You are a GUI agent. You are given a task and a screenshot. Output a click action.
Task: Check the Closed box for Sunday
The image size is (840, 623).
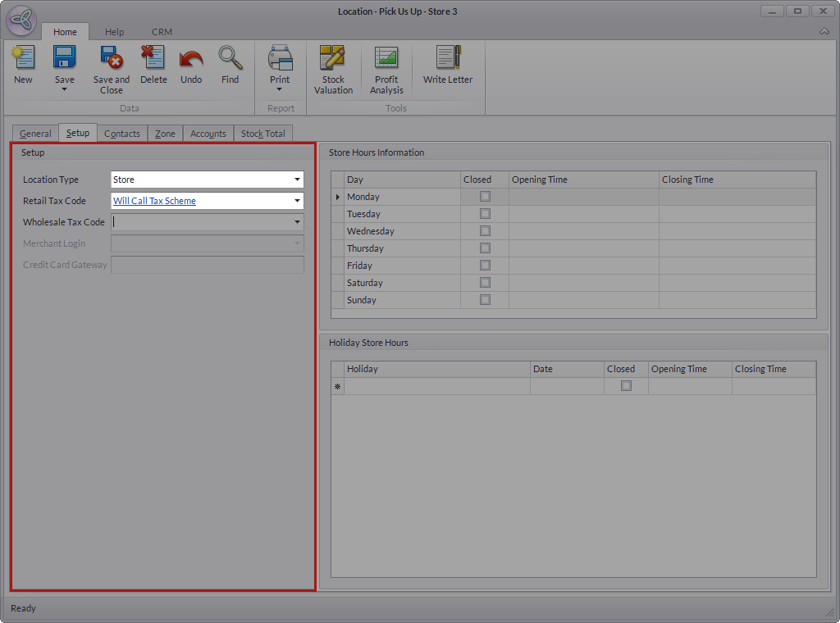point(485,300)
